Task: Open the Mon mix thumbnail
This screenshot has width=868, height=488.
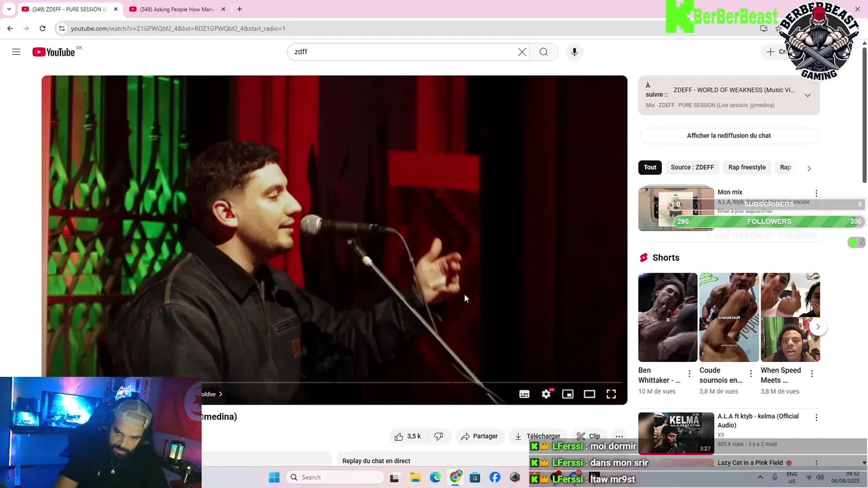Action: point(676,208)
